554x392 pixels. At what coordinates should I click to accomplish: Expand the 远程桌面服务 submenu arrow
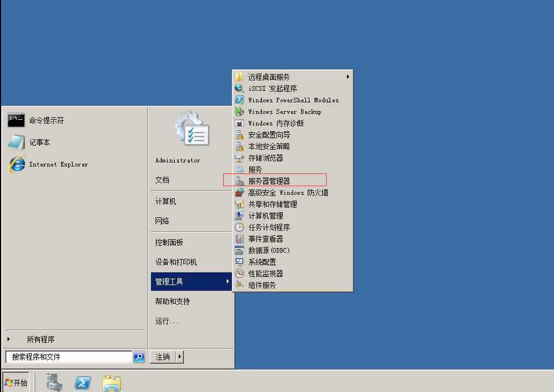coord(348,77)
